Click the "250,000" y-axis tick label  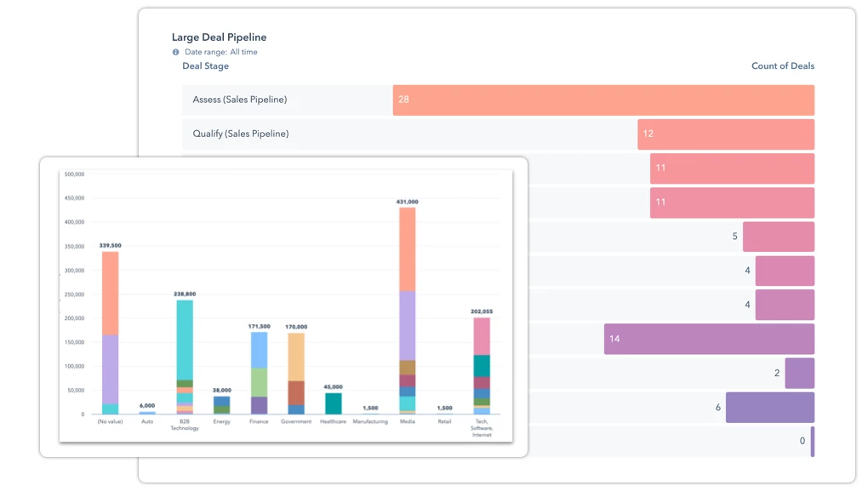click(x=74, y=294)
